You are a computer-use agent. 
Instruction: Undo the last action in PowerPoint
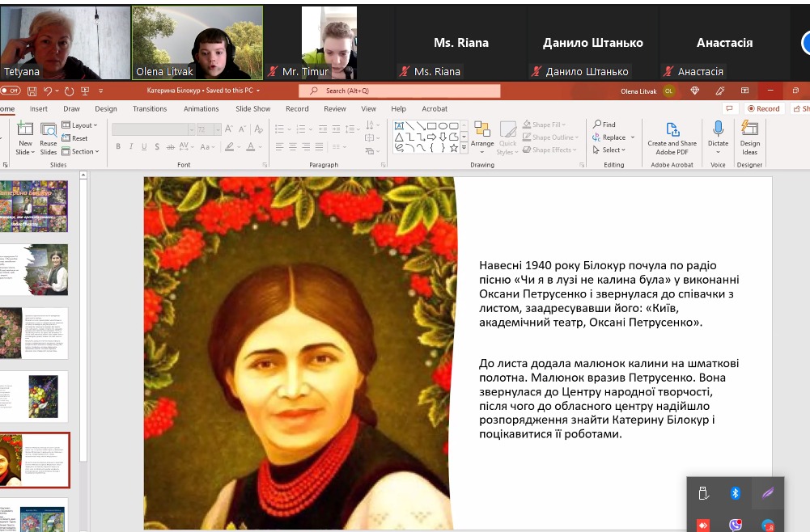[48, 91]
